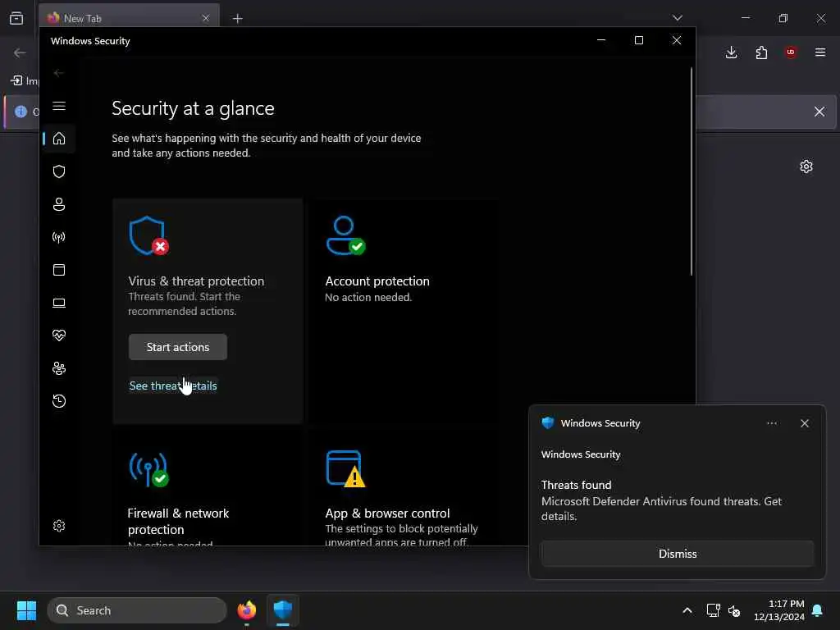Open Family options sidebar icon
This screenshot has height=630, width=840.
(59, 368)
